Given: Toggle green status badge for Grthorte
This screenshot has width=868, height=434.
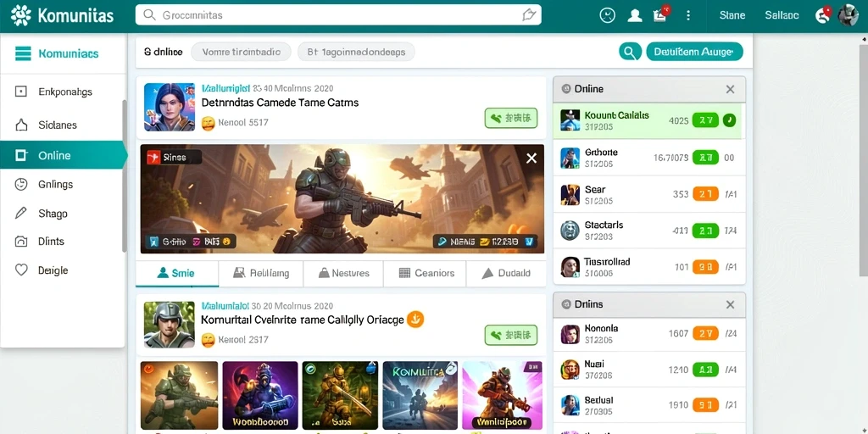Looking at the screenshot, I should point(705,158).
